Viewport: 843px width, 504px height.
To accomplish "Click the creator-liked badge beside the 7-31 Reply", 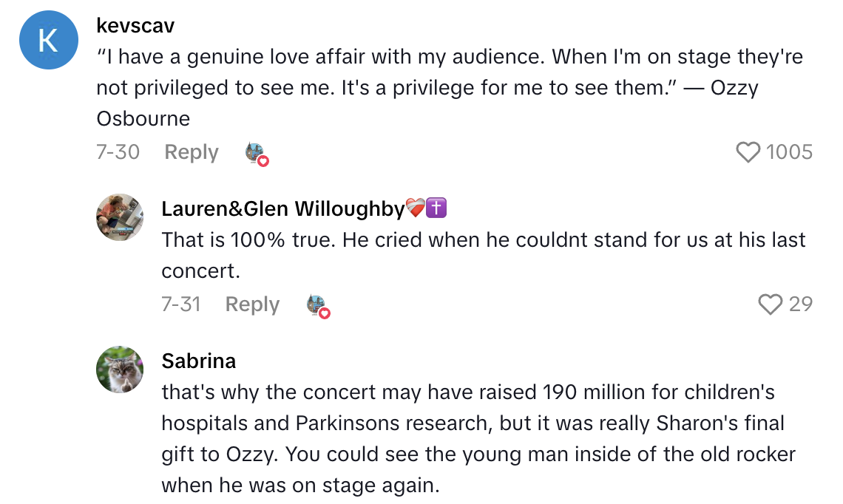I will [318, 305].
